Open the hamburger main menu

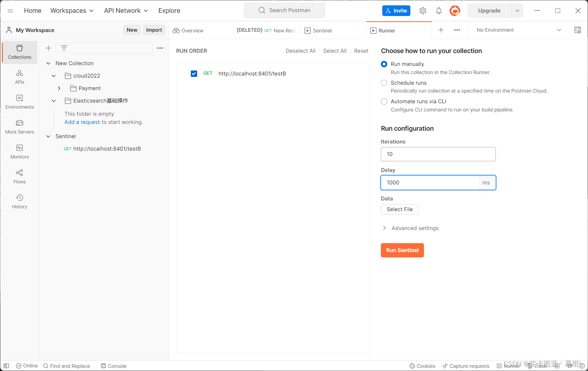(10, 11)
